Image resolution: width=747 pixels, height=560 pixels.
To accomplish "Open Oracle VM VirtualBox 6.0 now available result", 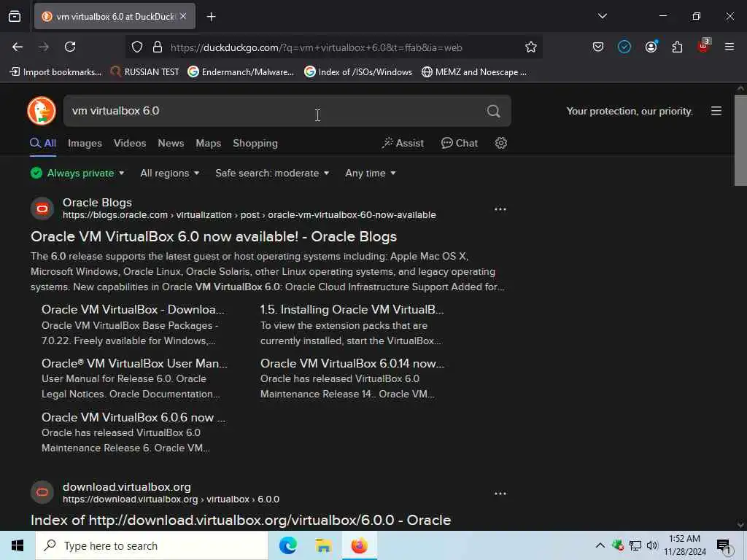I will click(214, 237).
